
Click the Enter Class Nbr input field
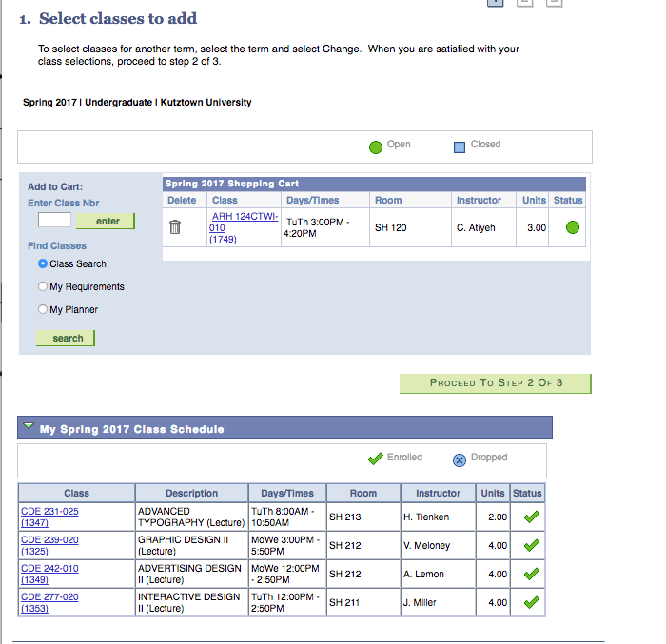(x=54, y=221)
